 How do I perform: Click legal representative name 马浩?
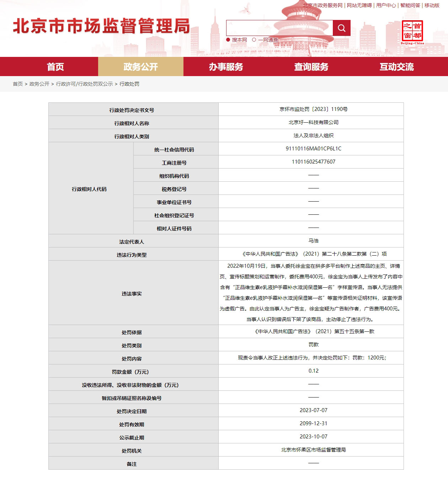coord(314,241)
